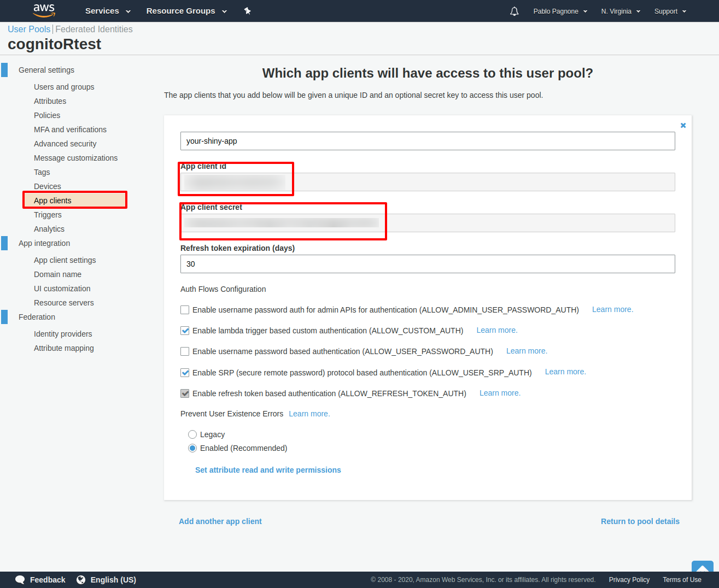Close the app client panel with X
The width and height of the screenshot is (719, 588).
click(683, 126)
